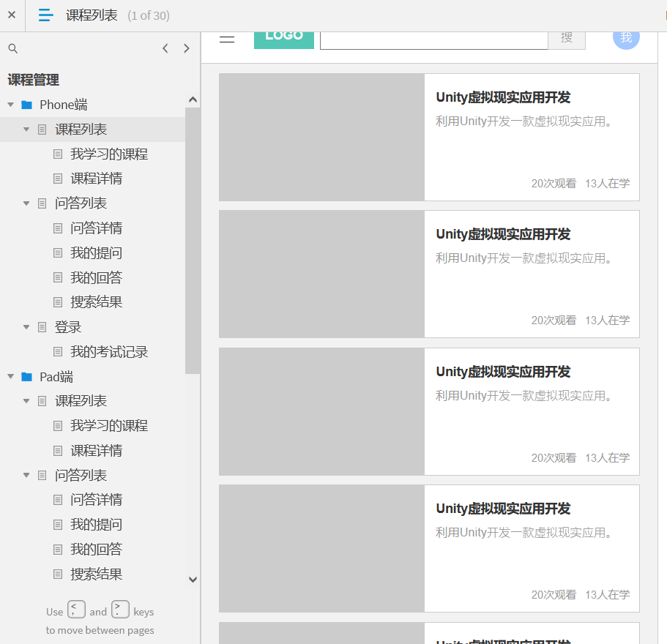Open 课程详情 under Phone端
This screenshot has height=644, width=667.
coord(96,179)
